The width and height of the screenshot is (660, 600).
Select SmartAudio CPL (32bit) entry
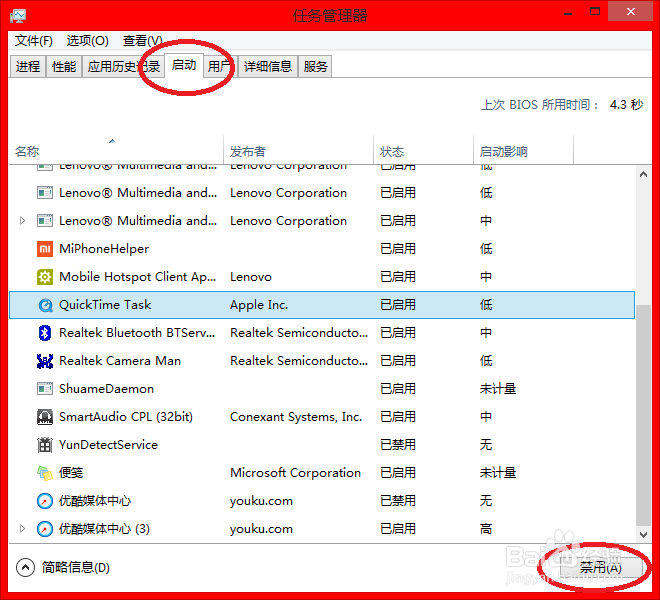click(126, 417)
